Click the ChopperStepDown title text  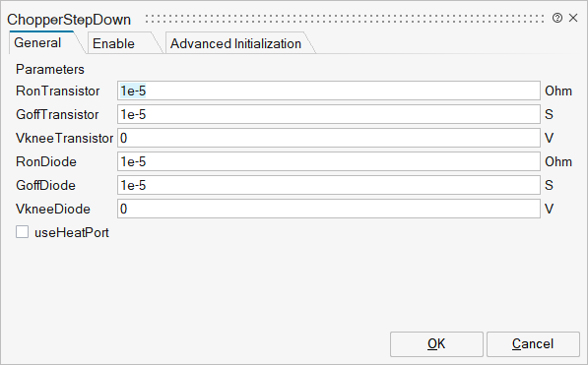coord(69,20)
